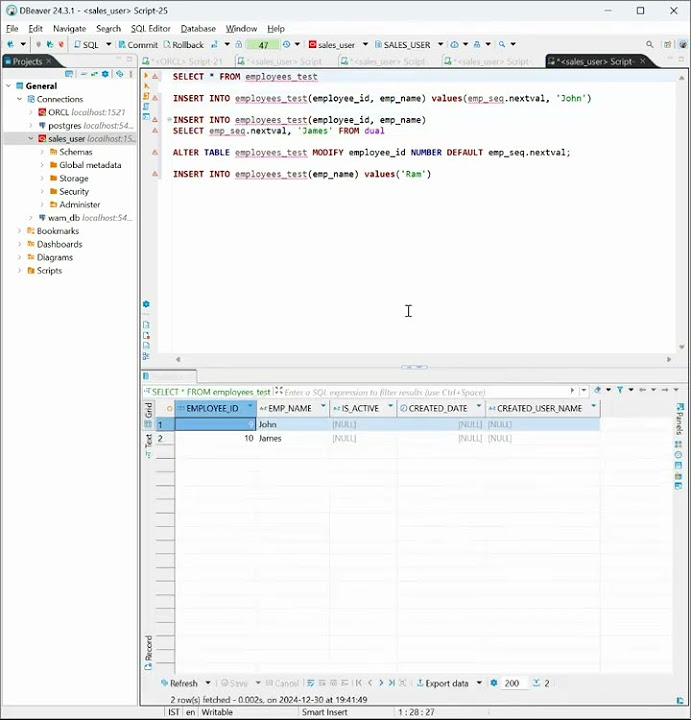Open IS_ACTIVE column filter dropdown arrow

[391, 406]
